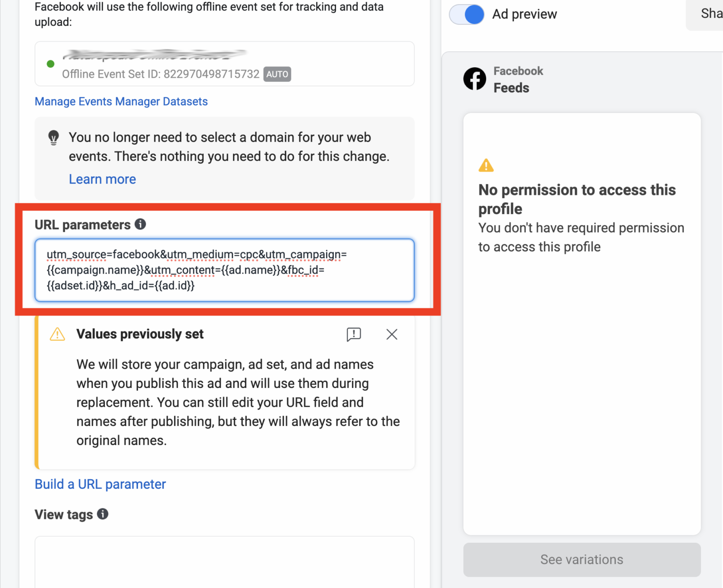
Task: Toggle the Ad preview switch off
Action: [466, 15]
